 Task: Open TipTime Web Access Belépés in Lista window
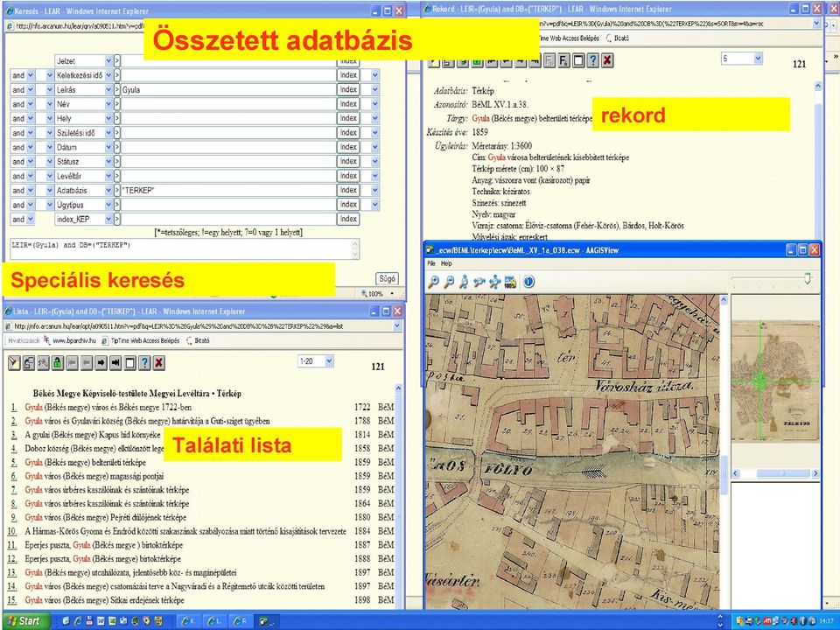coord(141,340)
